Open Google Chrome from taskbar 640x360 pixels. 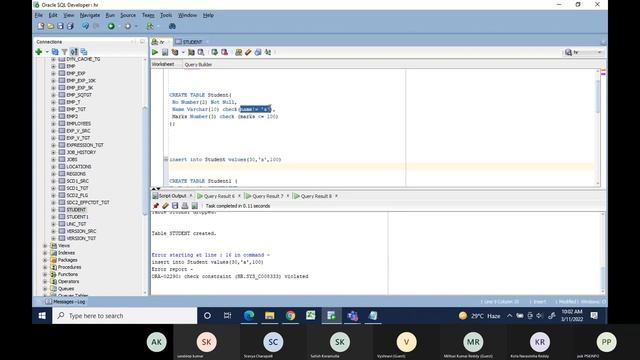pos(291,316)
